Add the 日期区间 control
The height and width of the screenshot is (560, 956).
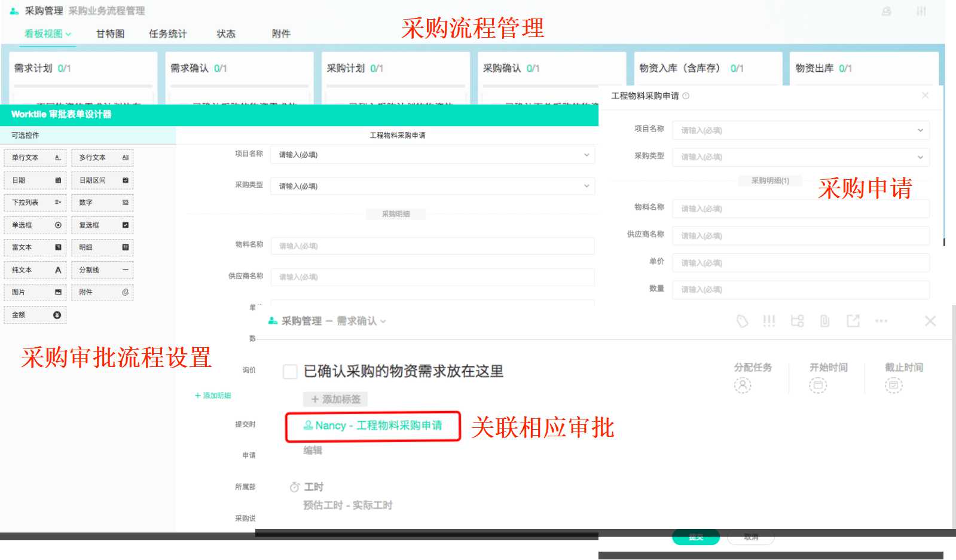coord(102,180)
